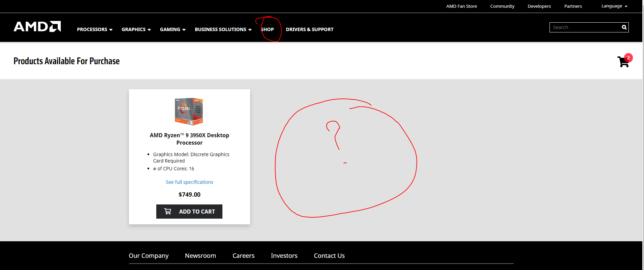Open Newsroom footer link
644x270 pixels.
200,256
